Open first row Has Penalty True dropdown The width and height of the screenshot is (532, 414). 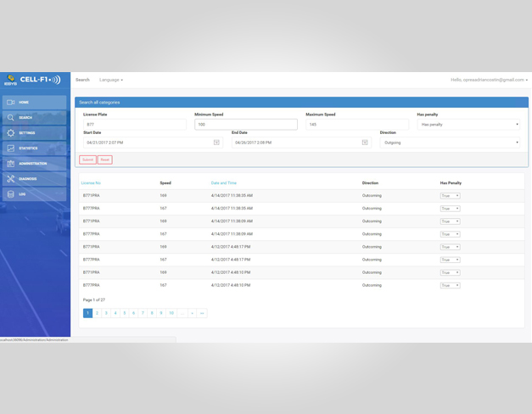click(x=450, y=196)
